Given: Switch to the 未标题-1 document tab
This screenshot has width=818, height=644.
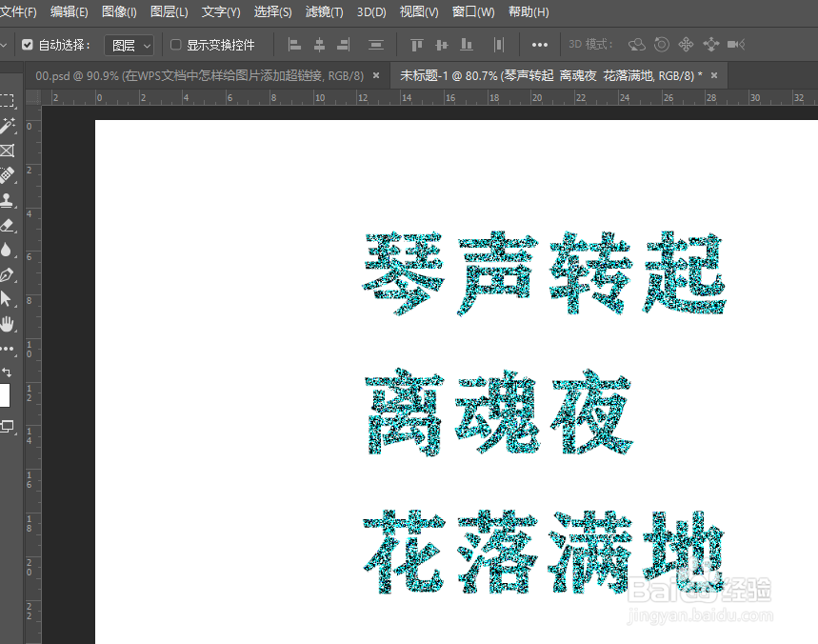Looking at the screenshot, I should [551, 75].
